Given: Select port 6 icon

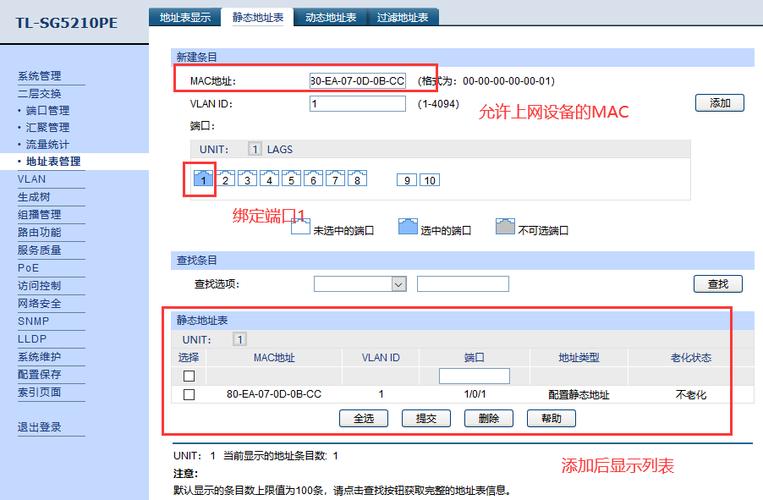Looking at the screenshot, I should 313,179.
